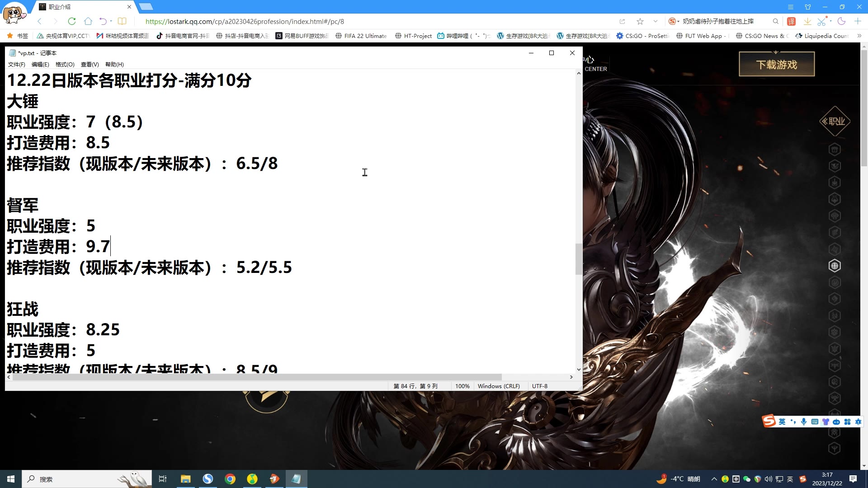Click the browser home icon
Viewport: 868px width, 488px height.
click(88, 21)
